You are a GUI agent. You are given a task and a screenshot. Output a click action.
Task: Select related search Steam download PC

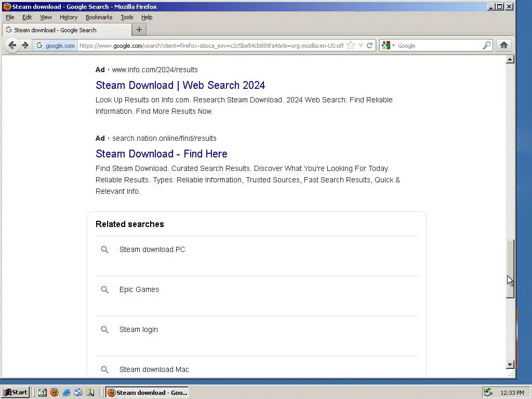[x=152, y=249]
